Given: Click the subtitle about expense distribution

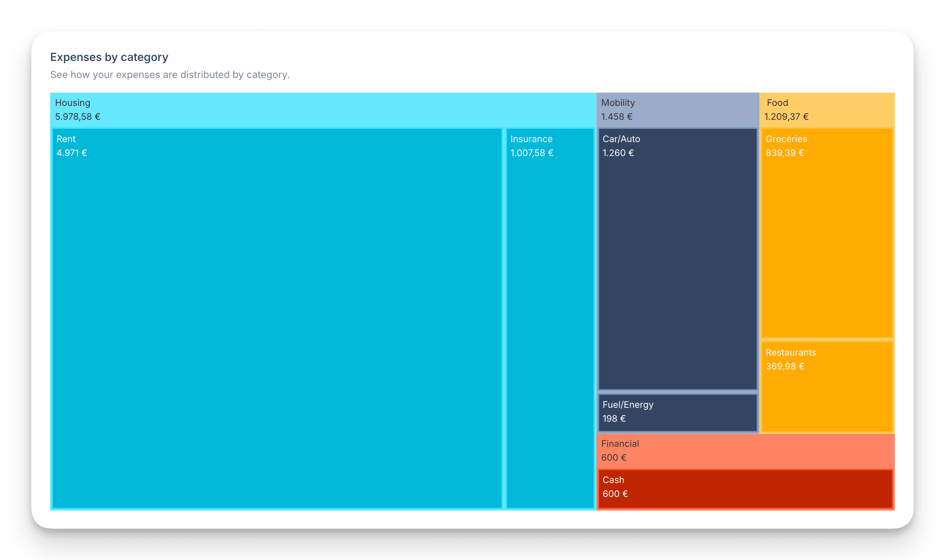Looking at the screenshot, I should (170, 75).
